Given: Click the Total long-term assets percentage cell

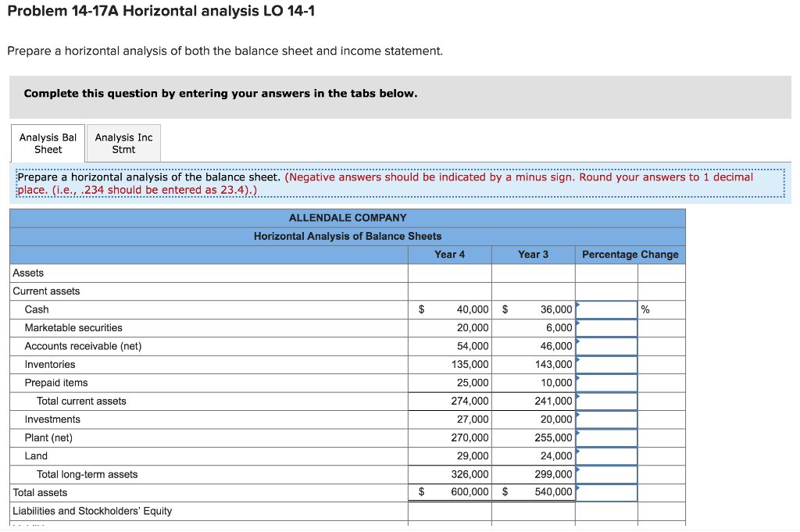Looking at the screenshot, I should [606, 474].
